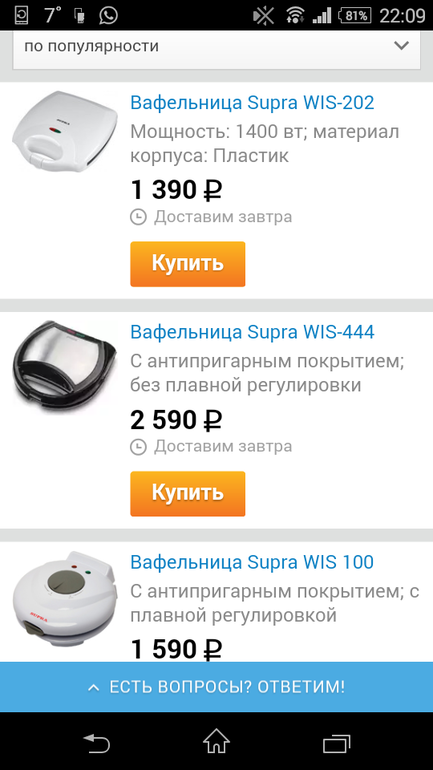Tap clock icon beside WIS-202 delivery text
This screenshot has width=433, height=770.
click(138, 217)
